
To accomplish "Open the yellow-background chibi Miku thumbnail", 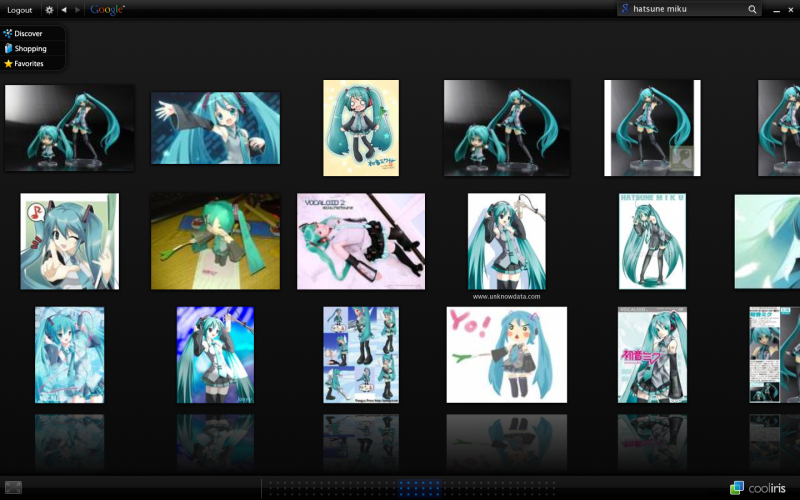I will tap(361, 128).
